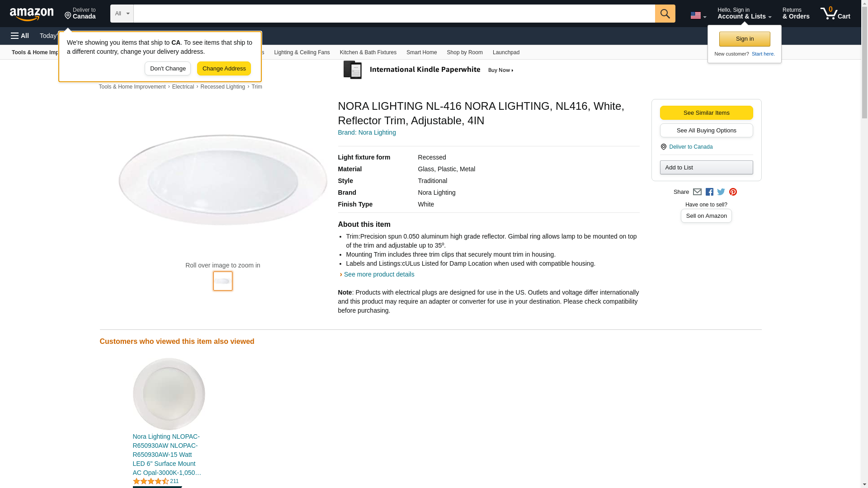Image resolution: width=868 pixels, height=488 pixels.
Task: Share product on Facebook
Action: pyautogui.click(x=709, y=192)
